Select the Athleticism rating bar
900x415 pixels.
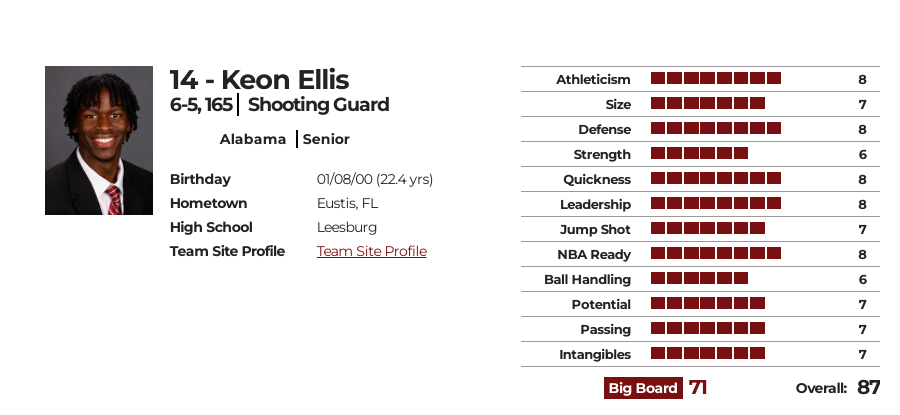click(x=716, y=79)
